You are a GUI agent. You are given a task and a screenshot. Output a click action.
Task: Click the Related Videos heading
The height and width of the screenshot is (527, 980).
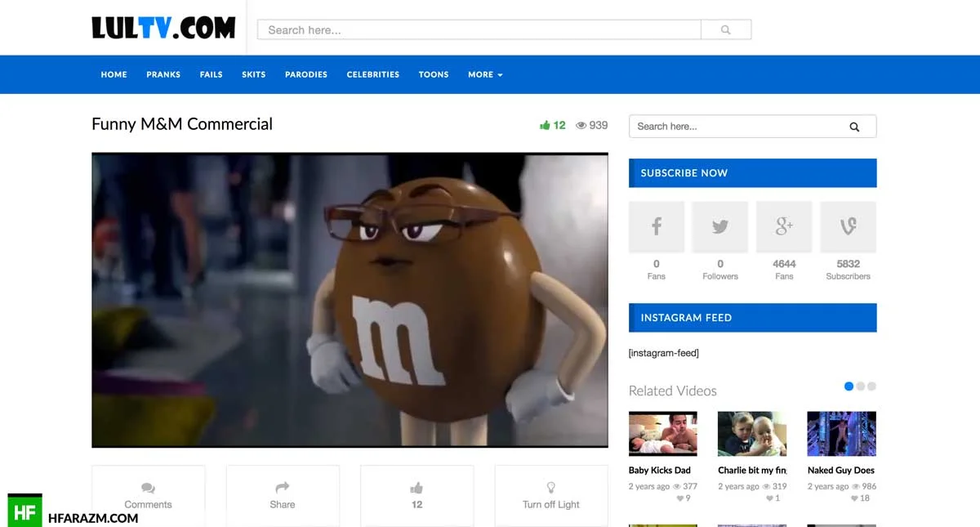(673, 391)
